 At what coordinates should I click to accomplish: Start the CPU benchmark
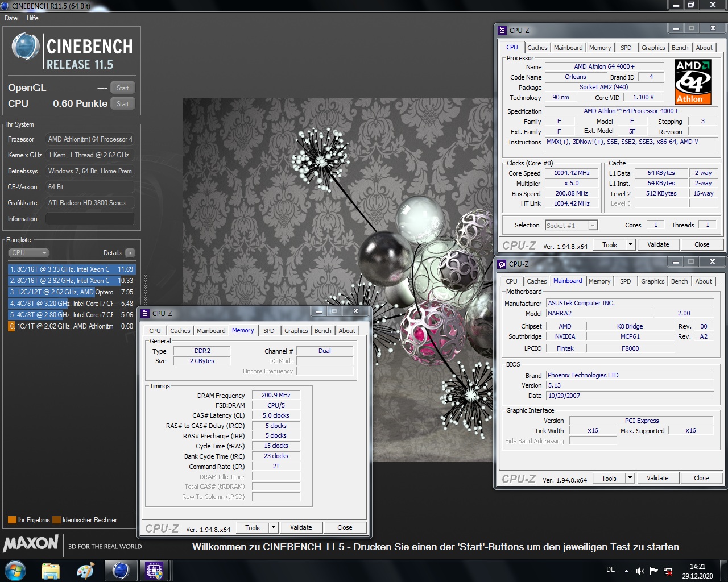pos(122,103)
